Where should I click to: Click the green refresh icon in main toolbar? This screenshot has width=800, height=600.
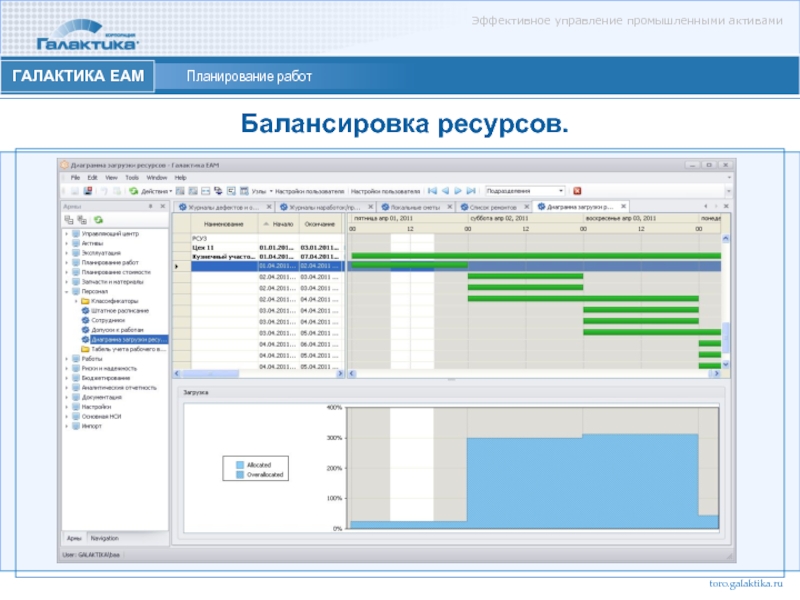[x=133, y=190]
